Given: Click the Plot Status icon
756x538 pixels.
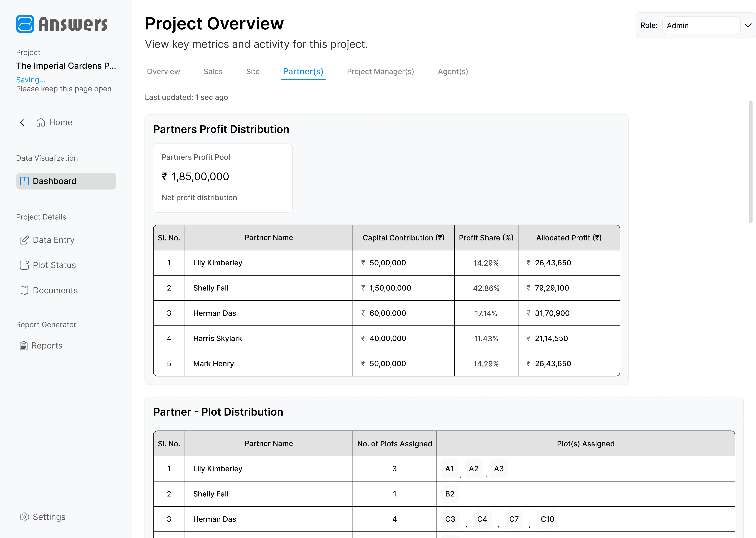Looking at the screenshot, I should (x=25, y=265).
